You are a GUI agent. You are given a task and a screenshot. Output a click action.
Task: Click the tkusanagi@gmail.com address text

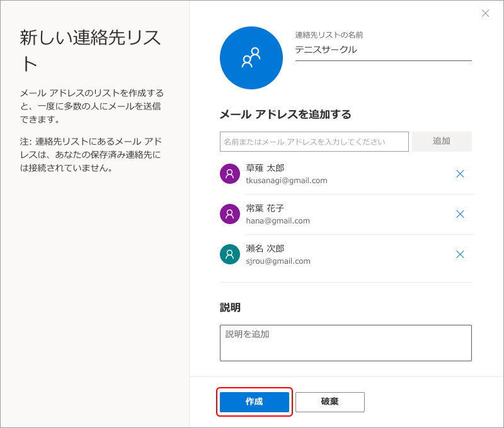tap(287, 181)
